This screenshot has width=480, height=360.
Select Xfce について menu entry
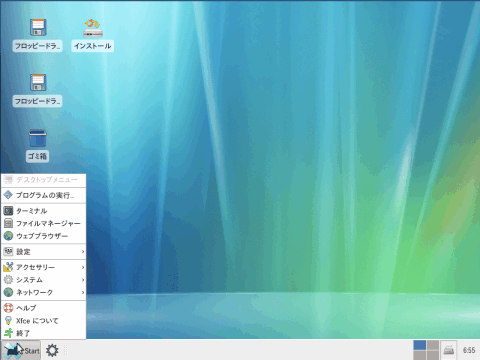(44, 320)
